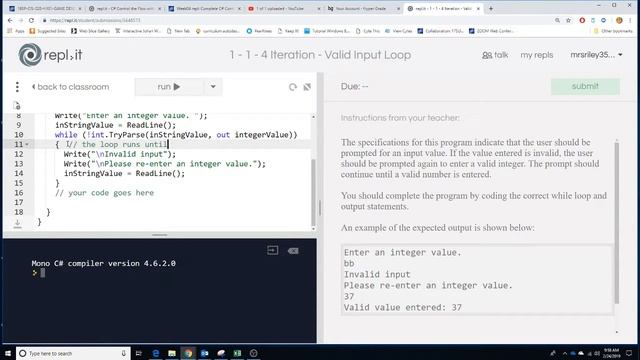Open the notification center icon
Screen dimensions: 640x360
[629, 353]
